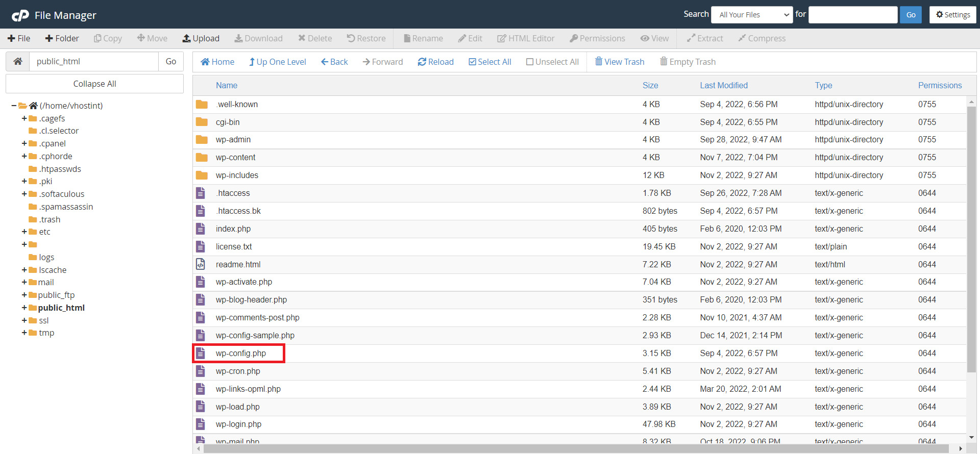The image size is (980, 454).
Task: Select the .htaccess file row
Action: point(579,193)
